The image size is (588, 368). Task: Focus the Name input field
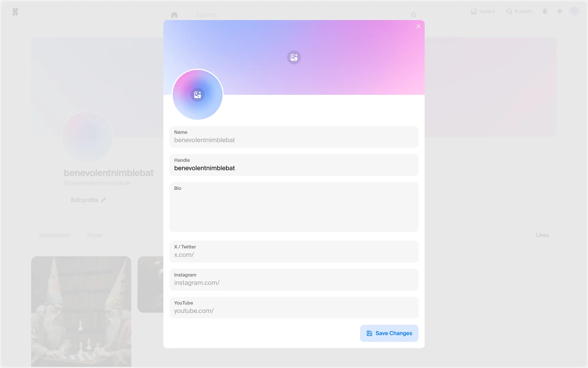pos(294,140)
